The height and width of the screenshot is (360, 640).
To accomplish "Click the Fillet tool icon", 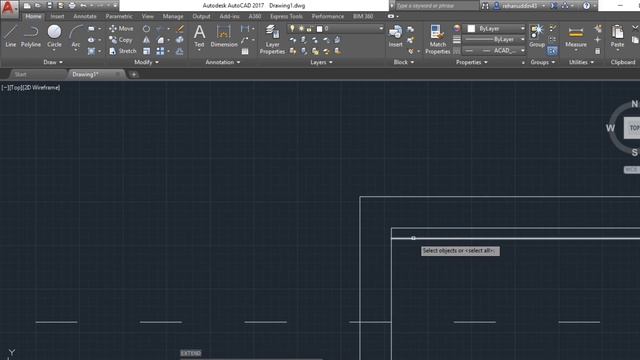I will pyautogui.click(x=160, y=40).
